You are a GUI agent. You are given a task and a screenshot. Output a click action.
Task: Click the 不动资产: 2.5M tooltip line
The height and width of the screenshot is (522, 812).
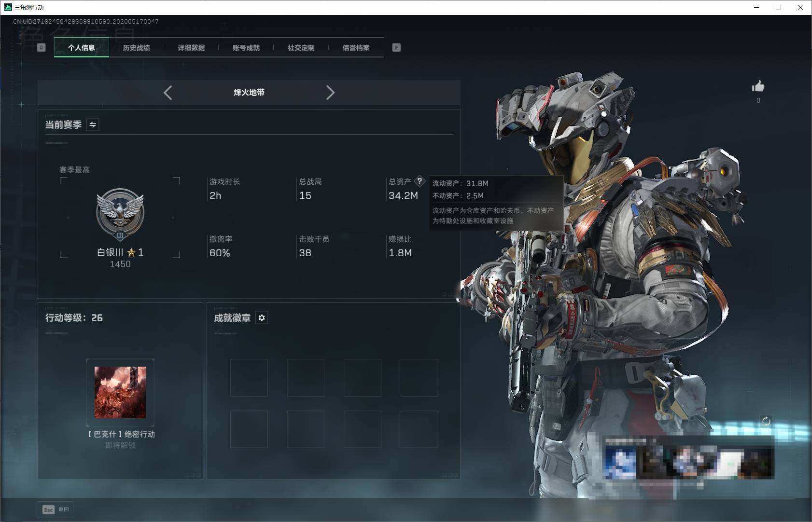coord(458,195)
